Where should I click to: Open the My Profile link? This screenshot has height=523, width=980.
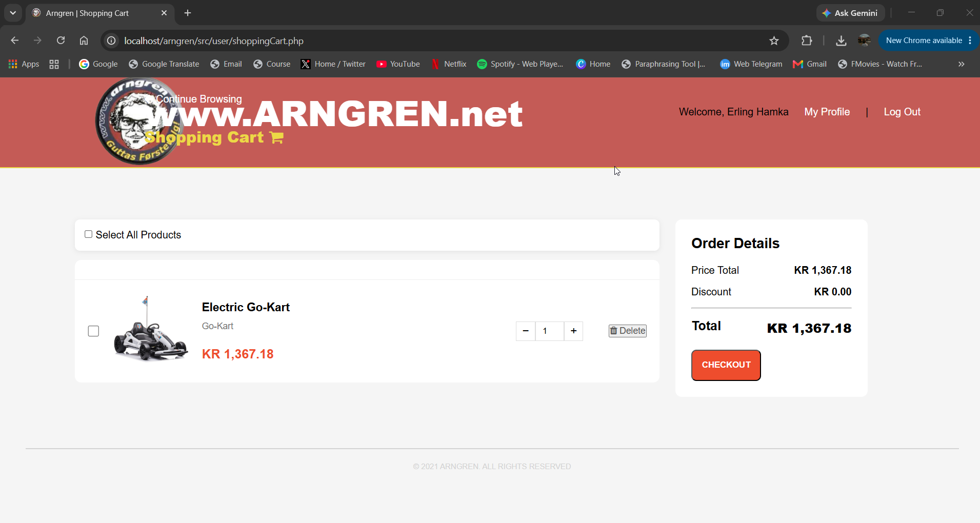click(827, 112)
